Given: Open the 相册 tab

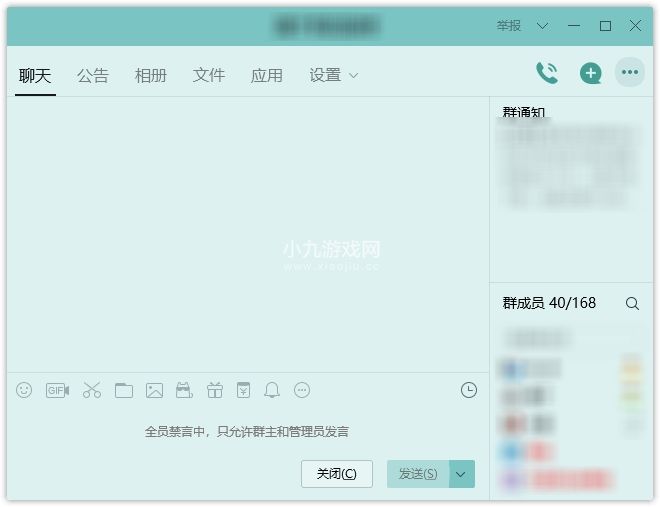Looking at the screenshot, I should 151,76.
